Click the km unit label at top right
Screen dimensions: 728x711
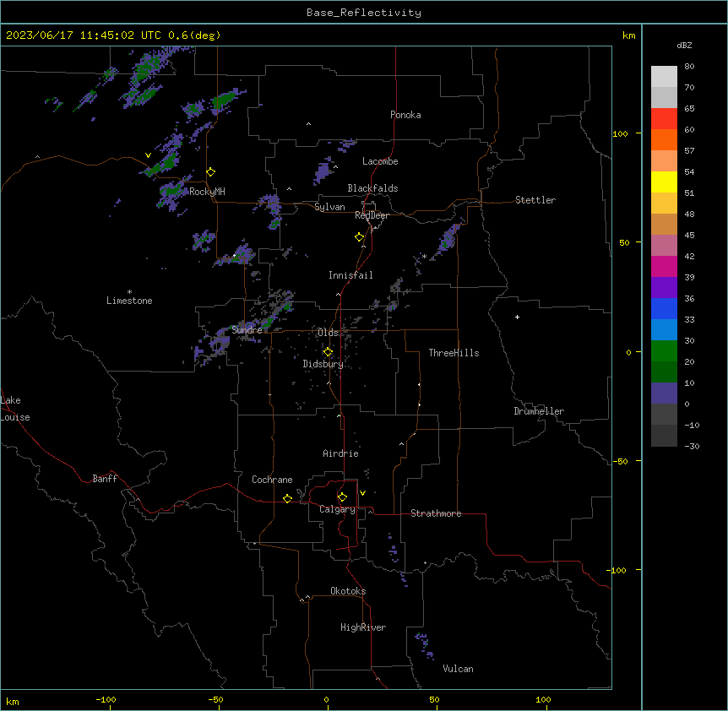point(629,35)
